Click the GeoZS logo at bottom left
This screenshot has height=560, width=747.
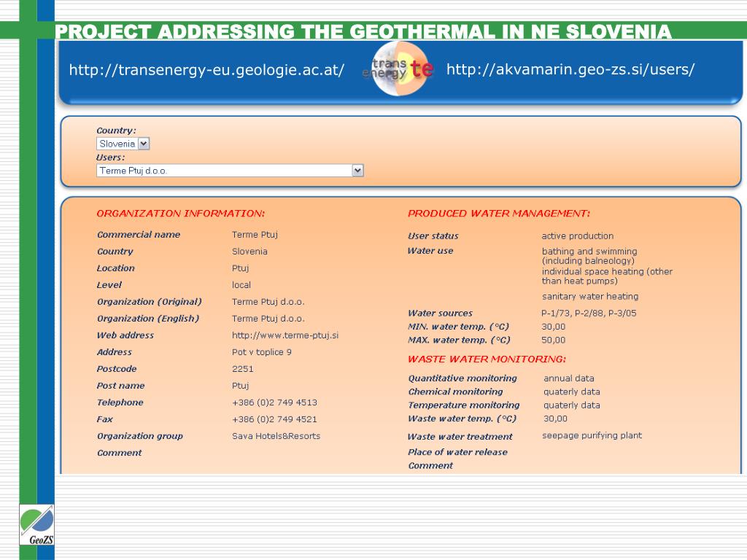pyautogui.click(x=36, y=525)
